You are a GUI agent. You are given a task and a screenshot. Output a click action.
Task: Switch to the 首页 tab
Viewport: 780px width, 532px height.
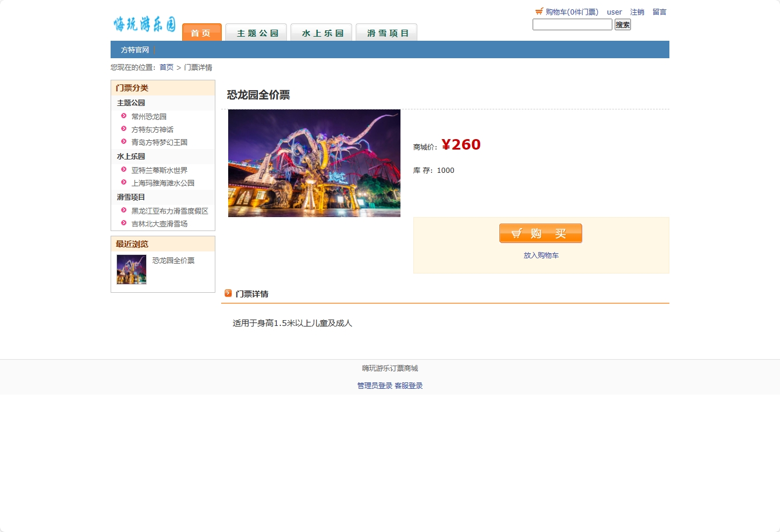(201, 33)
